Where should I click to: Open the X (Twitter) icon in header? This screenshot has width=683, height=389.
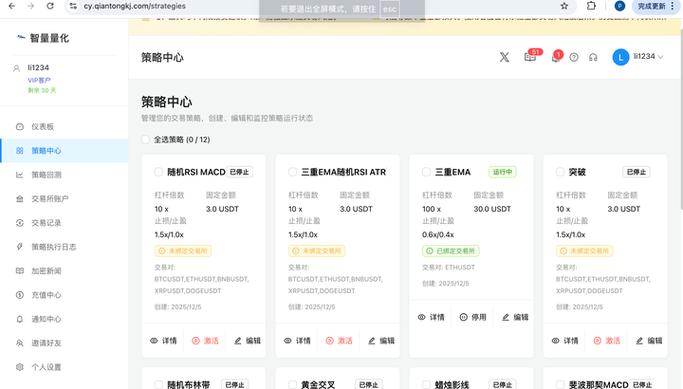[x=504, y=57]
